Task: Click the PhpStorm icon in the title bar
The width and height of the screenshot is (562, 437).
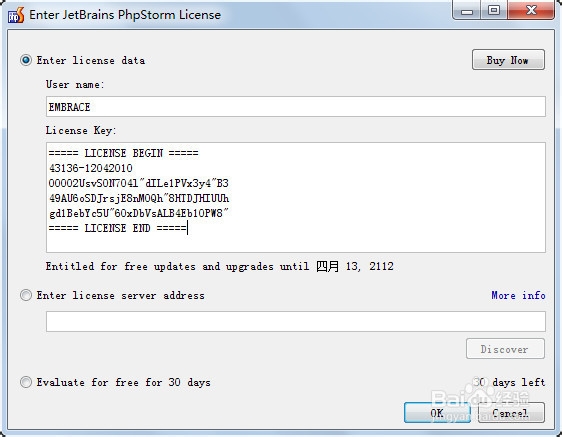Action: point(16,15)
